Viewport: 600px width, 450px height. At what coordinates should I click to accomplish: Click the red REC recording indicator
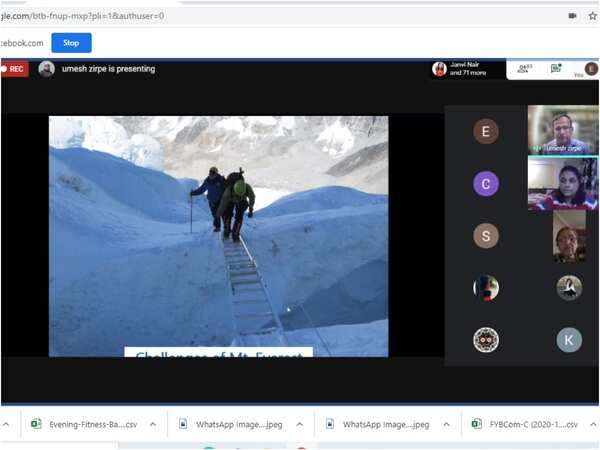[x=14, y=69]
